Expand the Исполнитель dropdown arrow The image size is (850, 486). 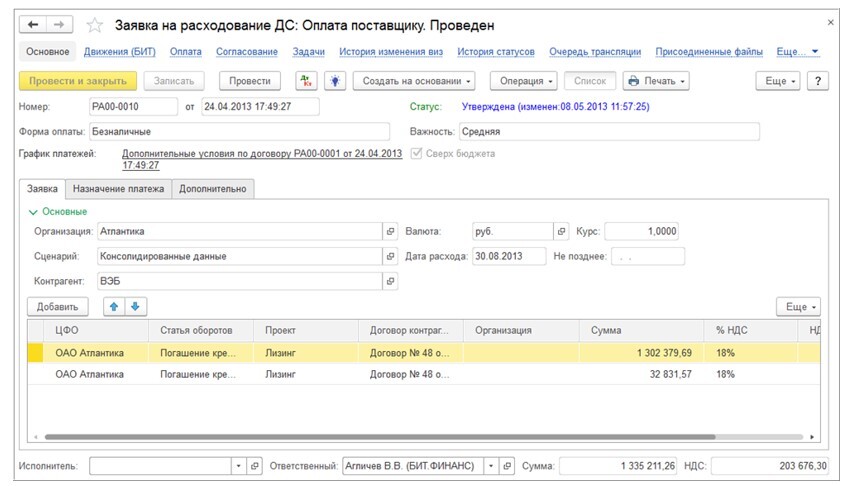tap(239, 466)
